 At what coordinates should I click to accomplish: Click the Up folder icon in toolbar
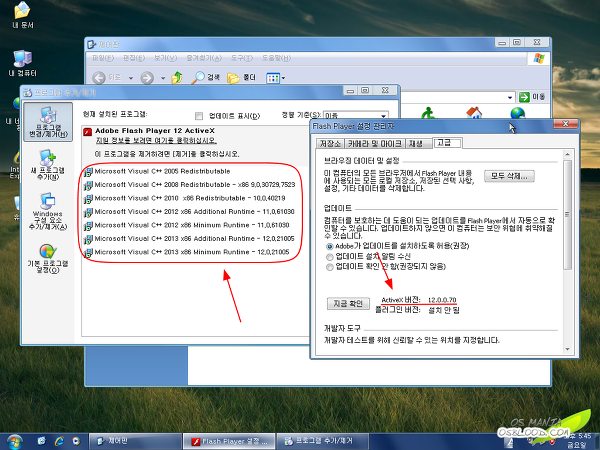tap(177, 78)
